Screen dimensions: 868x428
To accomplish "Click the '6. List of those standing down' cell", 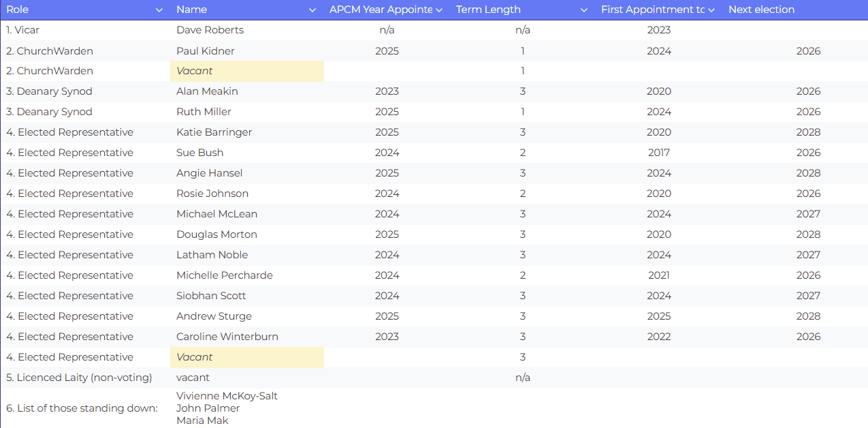I will (x=82, y=408).
